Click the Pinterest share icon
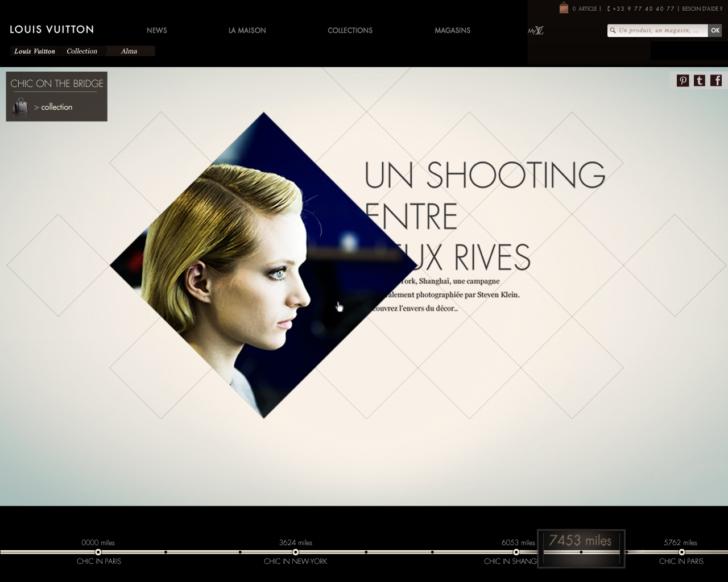This screenshot has height=582, width=728. [682, 81]
